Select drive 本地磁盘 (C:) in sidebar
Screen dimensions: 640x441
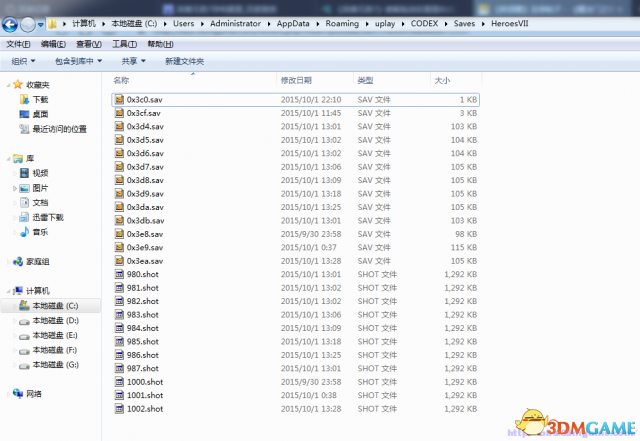click(x=51, y=306)
